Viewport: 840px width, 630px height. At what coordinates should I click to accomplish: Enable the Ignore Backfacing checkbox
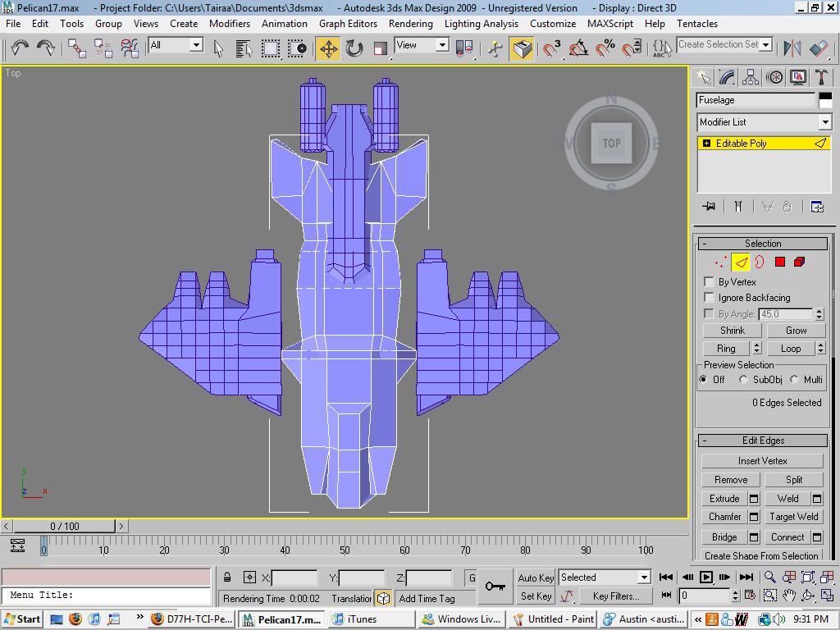pyautogui.click(x=709, y=297)
